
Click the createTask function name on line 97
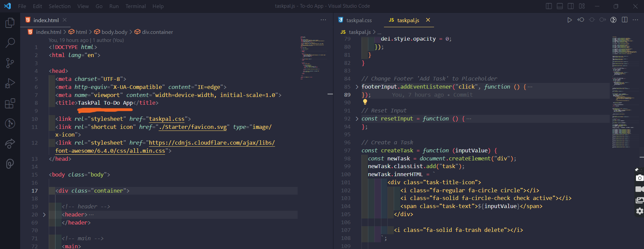[x=397, y=151]
